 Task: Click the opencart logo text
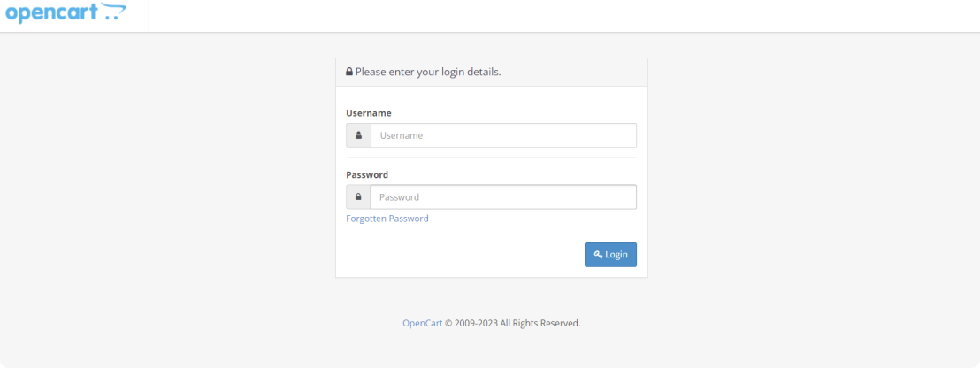coord(52,12)
